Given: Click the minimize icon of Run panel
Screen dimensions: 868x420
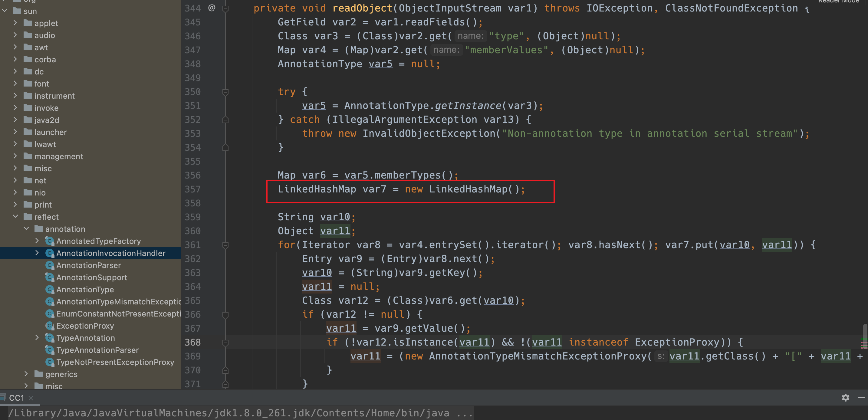Looking at the screenshot, I should pos(861,398).
